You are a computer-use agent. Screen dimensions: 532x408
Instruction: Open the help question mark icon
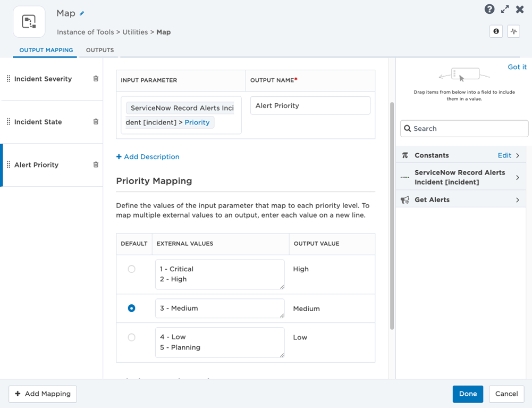[x=489, y=9]
